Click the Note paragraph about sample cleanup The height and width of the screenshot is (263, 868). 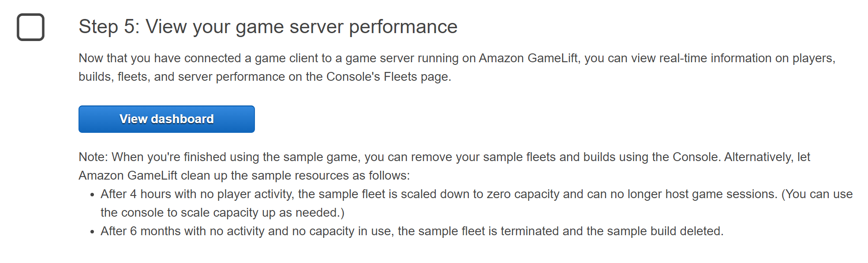pyautogui.click(x=441, y=165)
